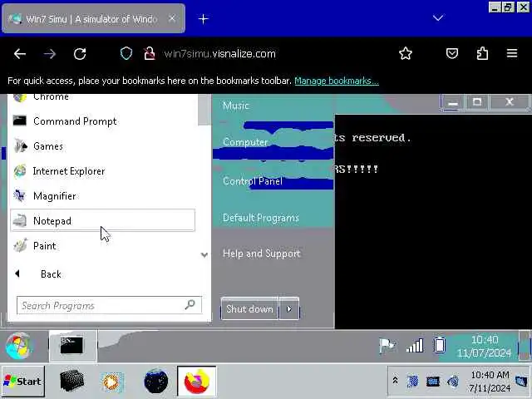Click the dark cube icon on the host taskbar
The height and width of the screenshot is (399, 532).
[x=71, y=381]
